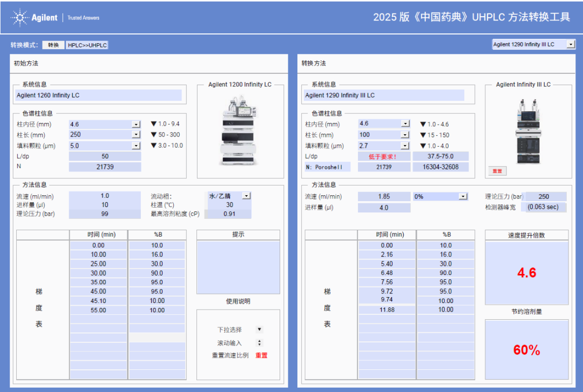
Task: Click the 重置 link next to 重置流速比例
Action: click(x=262, y=355)
